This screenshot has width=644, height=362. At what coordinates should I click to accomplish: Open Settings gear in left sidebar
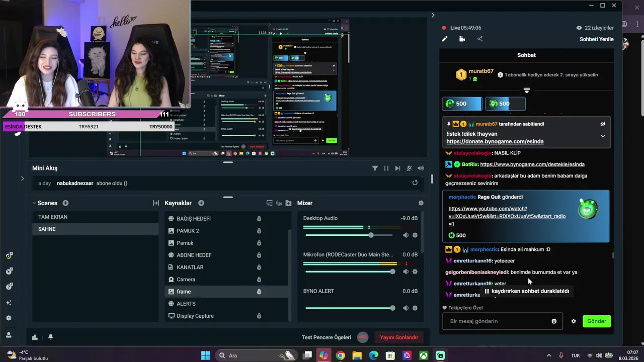pyautogui.click(x=9, y=318)
